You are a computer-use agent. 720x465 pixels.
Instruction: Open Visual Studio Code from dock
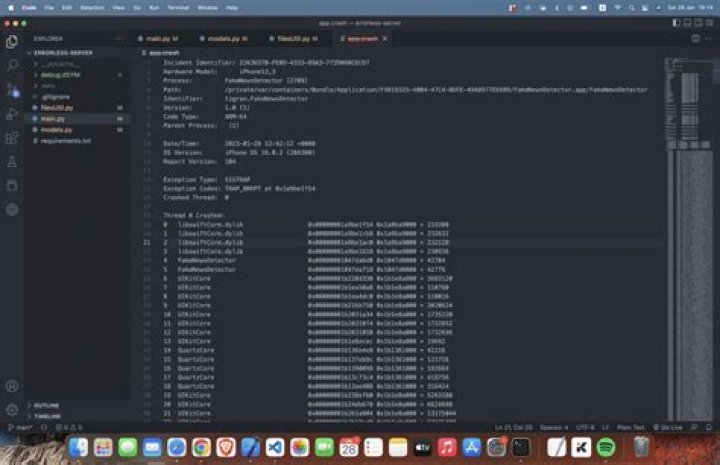pyautogui.click(x=275, y=448)
